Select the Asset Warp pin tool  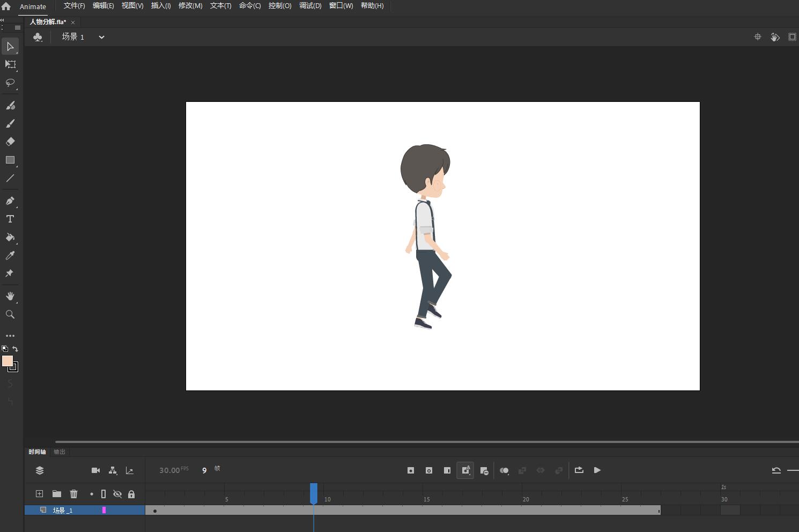click(x=10, y=274)
